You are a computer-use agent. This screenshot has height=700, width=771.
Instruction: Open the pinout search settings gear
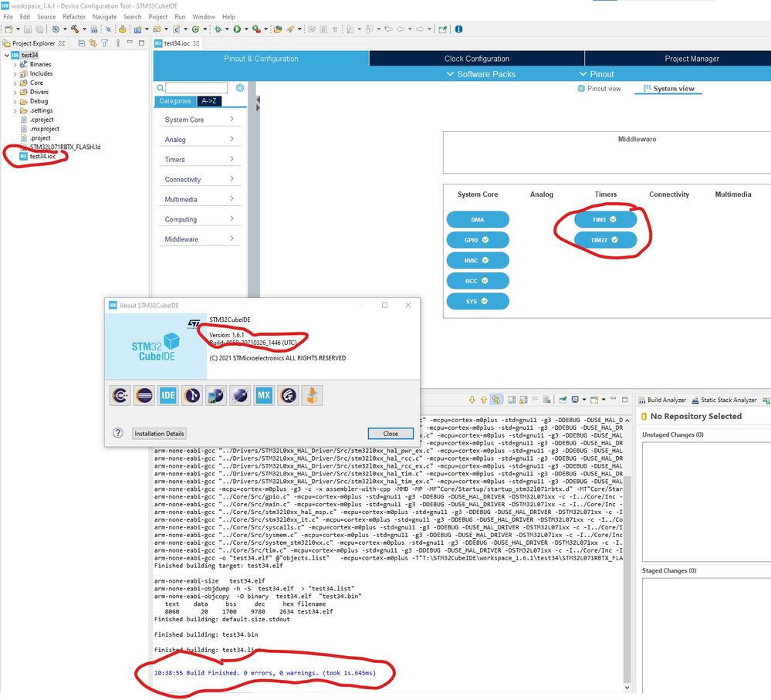pyautogui.click(x=240, y=88)
